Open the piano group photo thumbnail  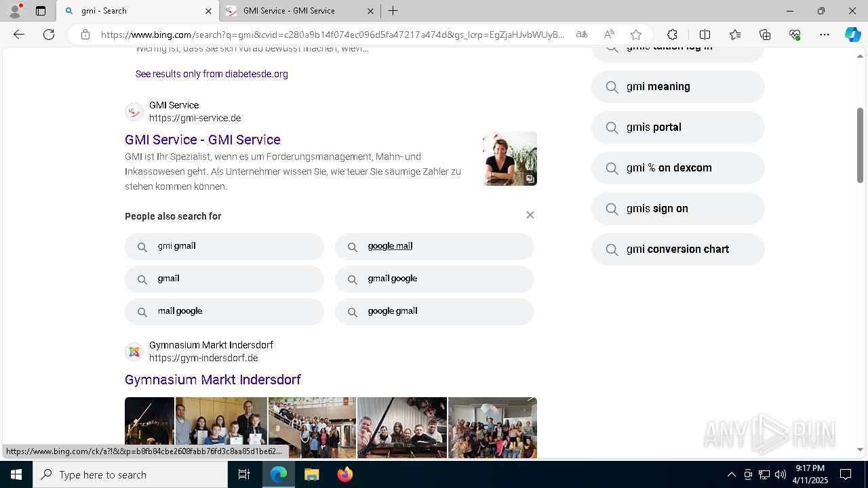[402, 428]
